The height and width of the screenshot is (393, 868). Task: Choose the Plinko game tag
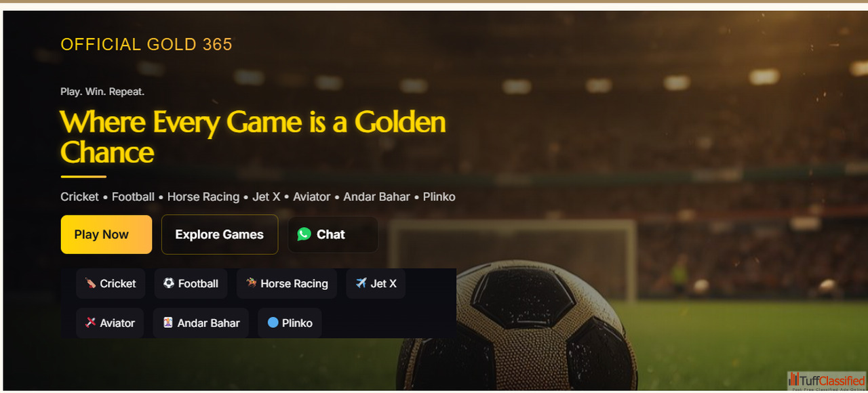[x=290, y=323]
